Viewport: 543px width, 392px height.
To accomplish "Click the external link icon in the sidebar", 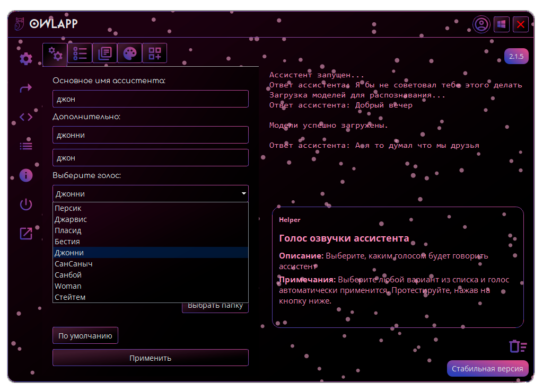I will point(25,234).
